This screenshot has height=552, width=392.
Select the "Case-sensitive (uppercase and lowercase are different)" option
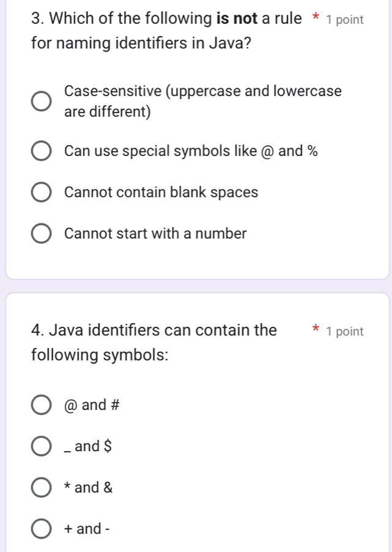(x=40, y=101)
